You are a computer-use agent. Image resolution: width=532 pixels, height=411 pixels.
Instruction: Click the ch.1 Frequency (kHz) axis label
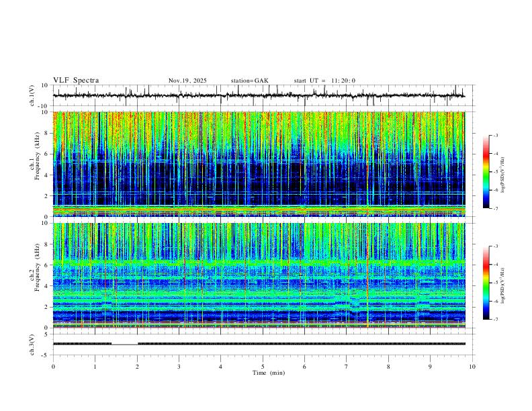pos(34,154)
